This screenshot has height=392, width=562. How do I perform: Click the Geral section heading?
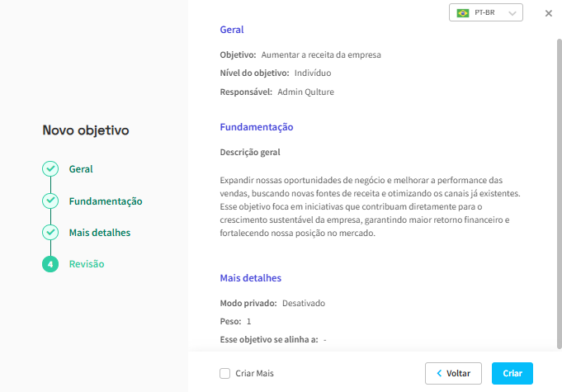click(232, 30)
